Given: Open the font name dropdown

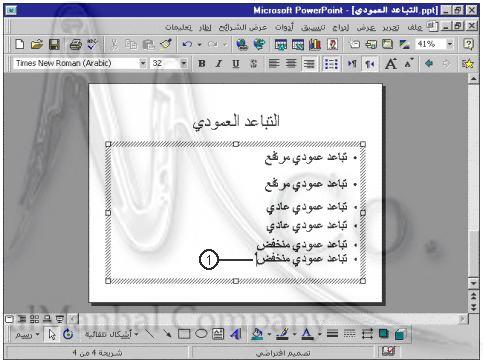Looking at the screenshot, I should click(x=143, y=63).
